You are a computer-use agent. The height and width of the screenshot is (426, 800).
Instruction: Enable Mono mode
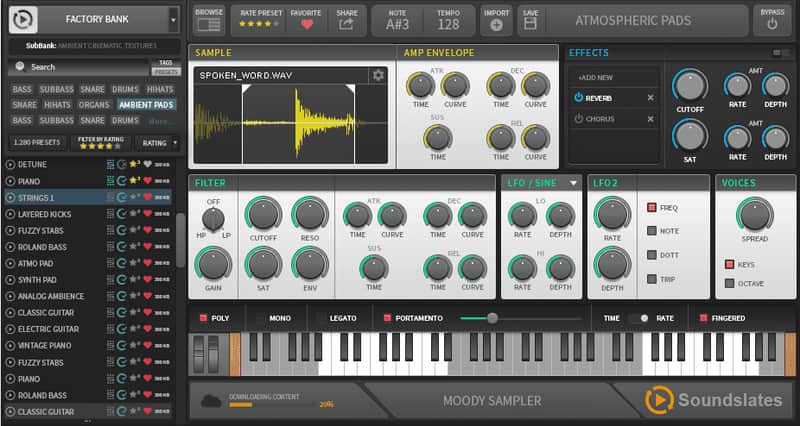[261, 318]
